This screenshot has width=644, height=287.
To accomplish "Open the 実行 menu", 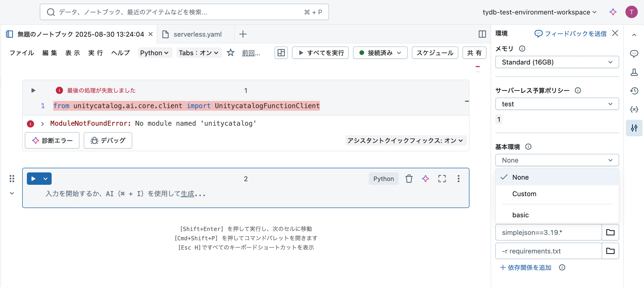I will (x=96, y=53).
